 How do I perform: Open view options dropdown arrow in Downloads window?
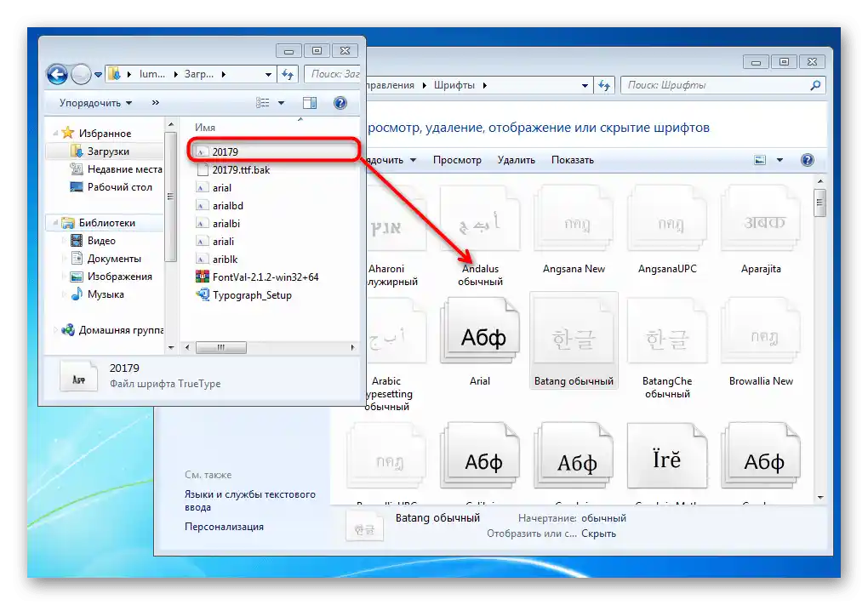pyautogui.click(x=281, y=103)
